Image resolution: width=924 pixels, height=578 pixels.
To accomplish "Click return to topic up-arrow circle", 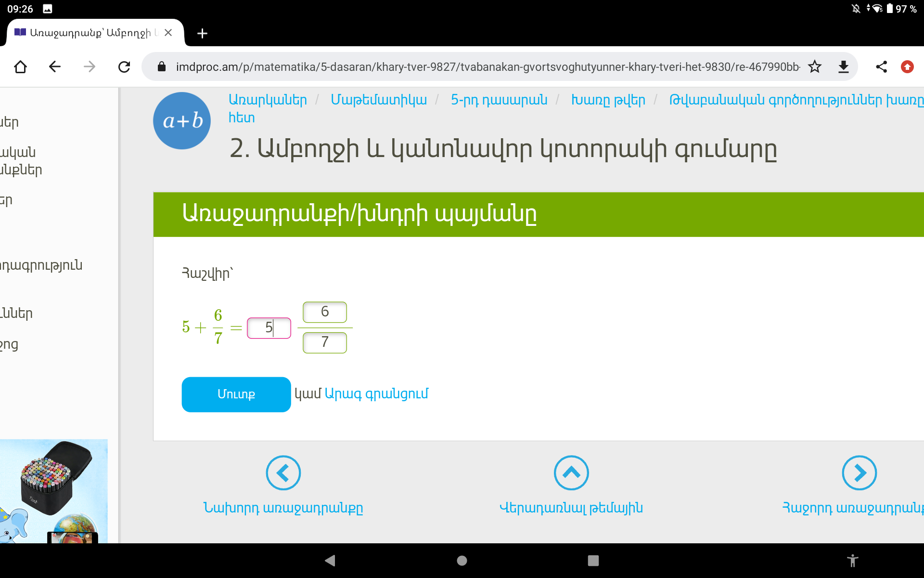I will coord(571,473).
